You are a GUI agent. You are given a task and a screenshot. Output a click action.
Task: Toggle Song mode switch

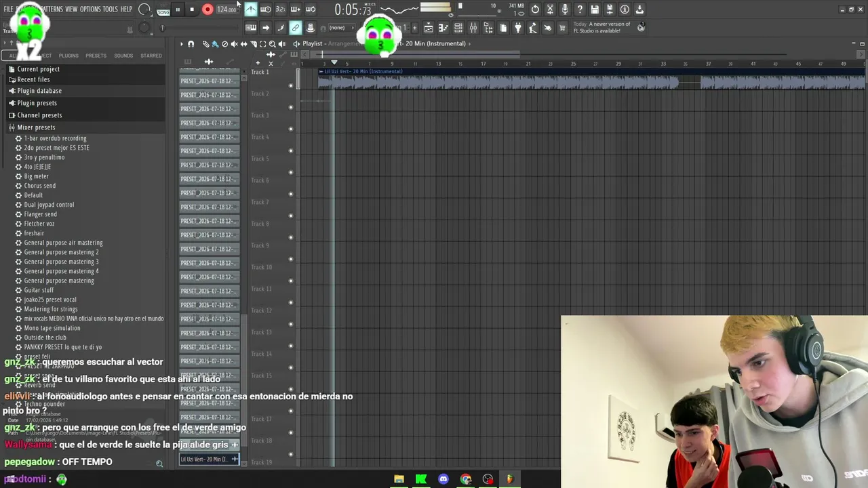[163, 11]
